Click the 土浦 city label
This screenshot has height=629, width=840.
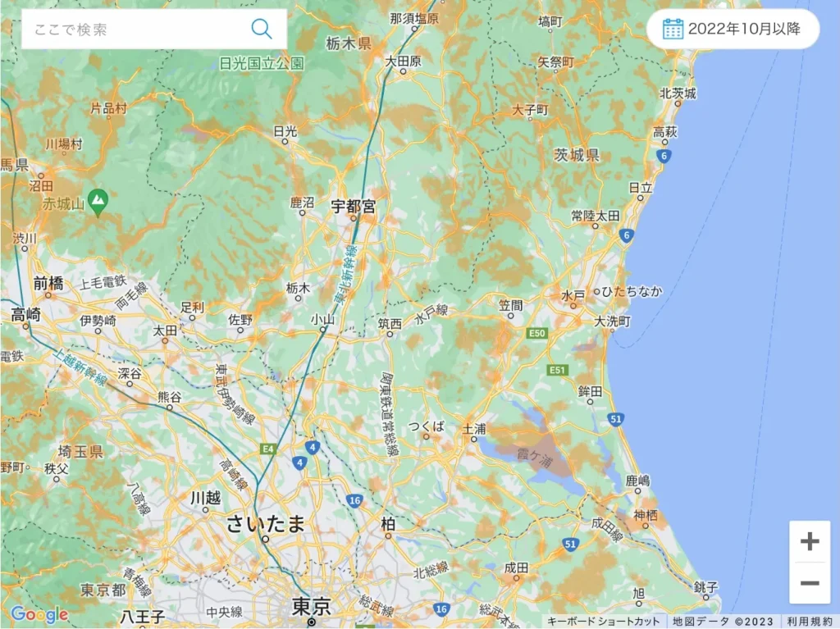point(474,429)
